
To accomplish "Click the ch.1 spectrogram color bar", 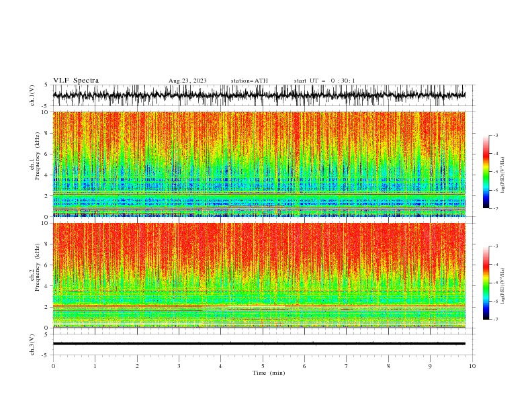I will click(x=486, y=172).
